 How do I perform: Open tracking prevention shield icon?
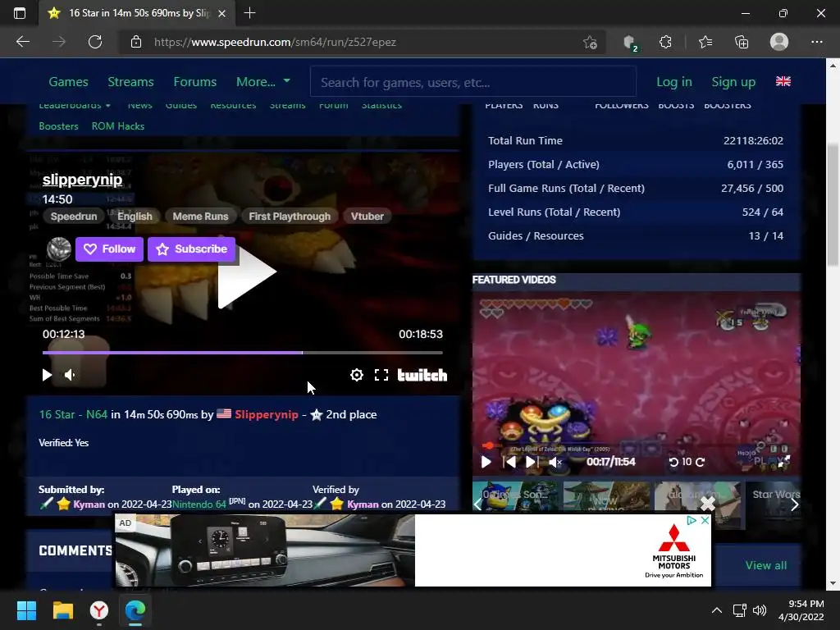630,42
